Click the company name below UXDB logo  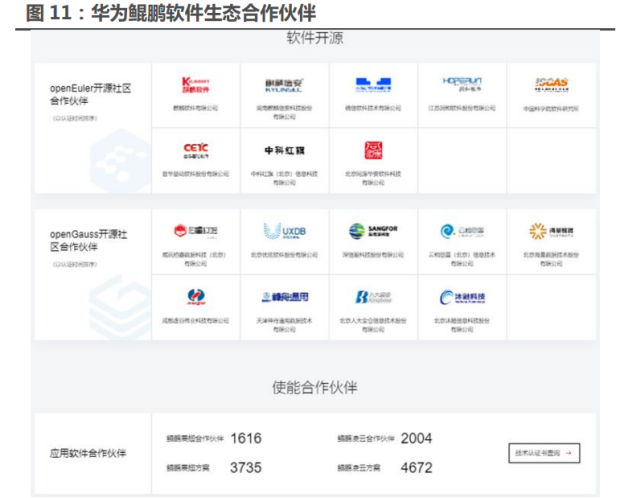tap(284, 255)
